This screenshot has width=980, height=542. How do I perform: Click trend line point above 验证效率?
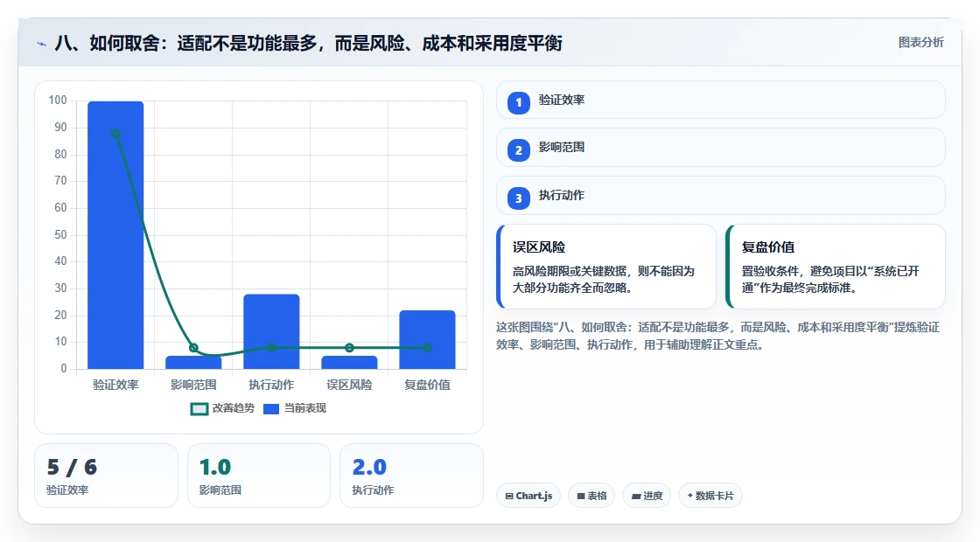(x=115, y=134)
